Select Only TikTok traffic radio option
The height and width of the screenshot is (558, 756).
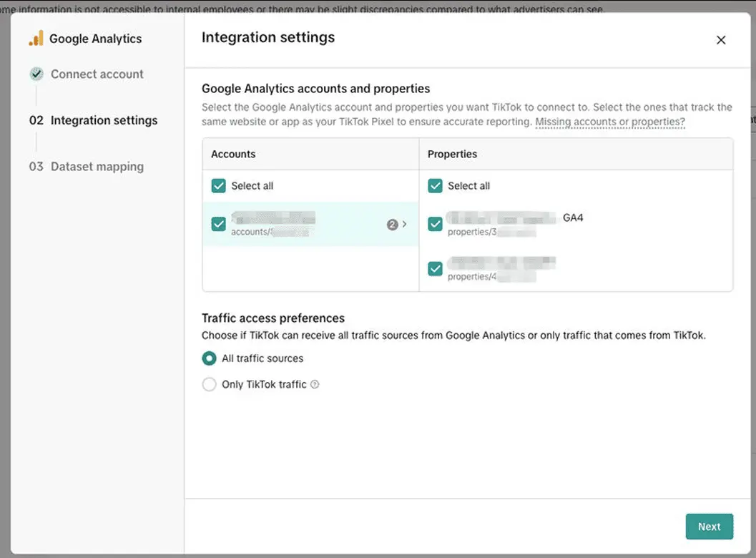209,384
